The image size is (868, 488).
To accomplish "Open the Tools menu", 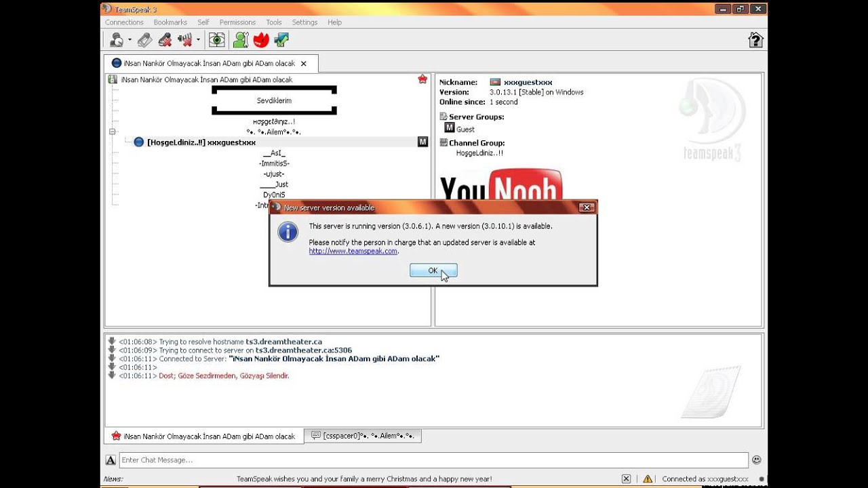I will pos(274,22).
